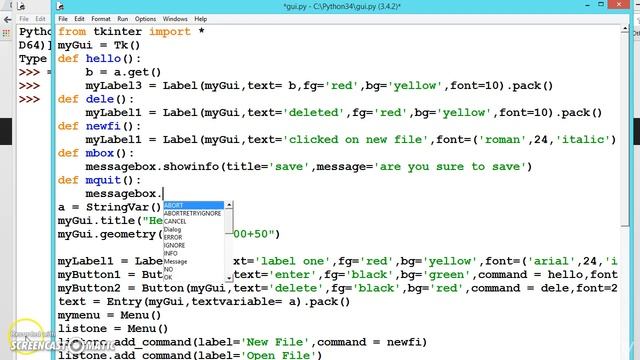Click the myGui.title line
640x360 pixels.
pyautogui.click(x=110, y=220)
